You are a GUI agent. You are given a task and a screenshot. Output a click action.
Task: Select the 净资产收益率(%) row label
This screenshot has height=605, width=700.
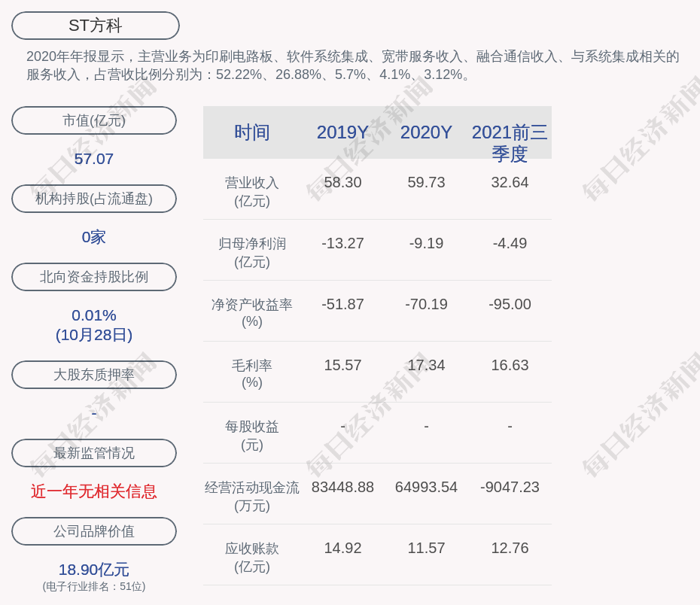(252, 313)
